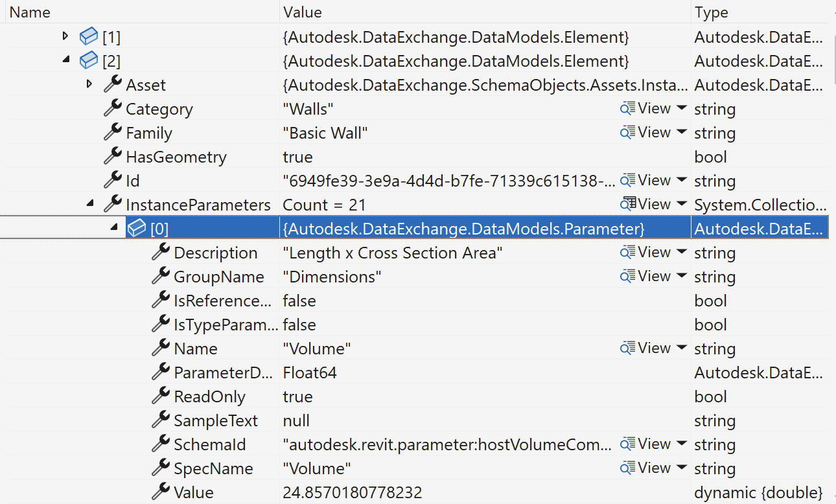Click the wrench icon next to Id
Image resolution: width=836 pixels, height=504 pixels.
(113, 180)
